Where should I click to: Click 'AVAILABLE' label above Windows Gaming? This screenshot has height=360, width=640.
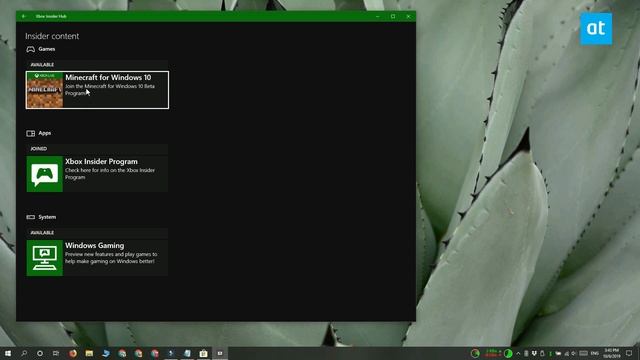(x=42, y=233)
